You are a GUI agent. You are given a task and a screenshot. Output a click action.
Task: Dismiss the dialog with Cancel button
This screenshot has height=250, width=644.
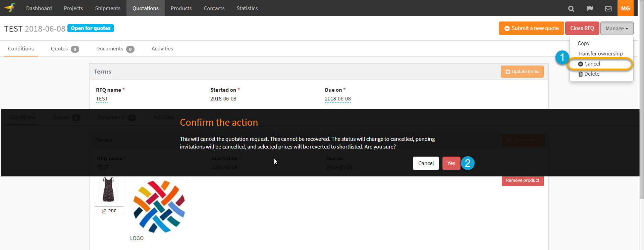[x=426, y=163]
